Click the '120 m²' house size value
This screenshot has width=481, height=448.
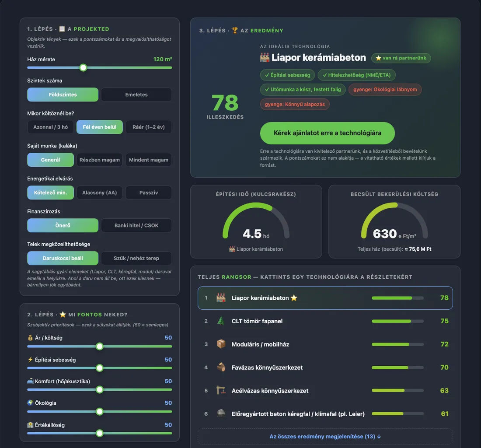click(163, 59)
